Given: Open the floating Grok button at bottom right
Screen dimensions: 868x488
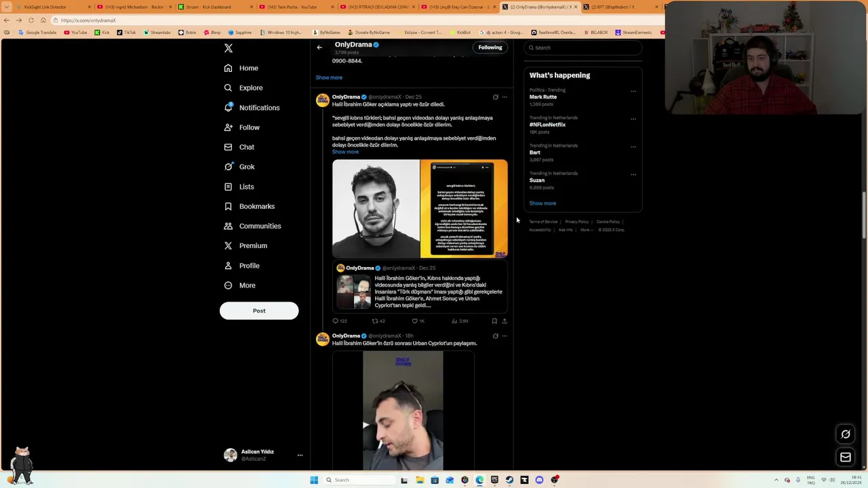Looking at the screenshot, I should [846, 434].
